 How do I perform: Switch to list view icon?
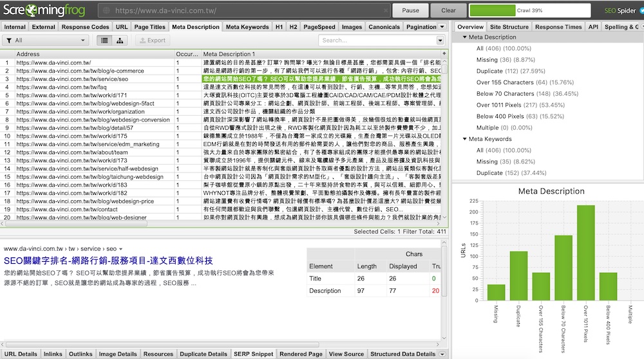point(104,40)
